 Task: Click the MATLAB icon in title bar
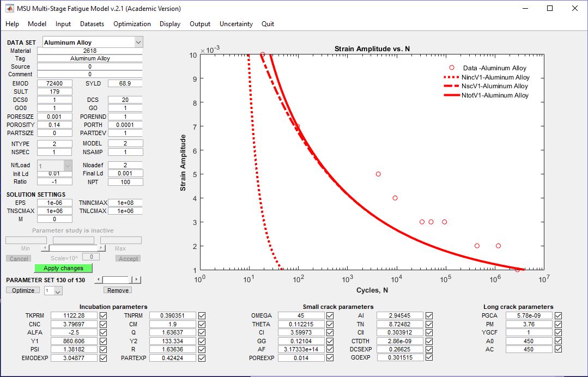click(x=10, y=9)
